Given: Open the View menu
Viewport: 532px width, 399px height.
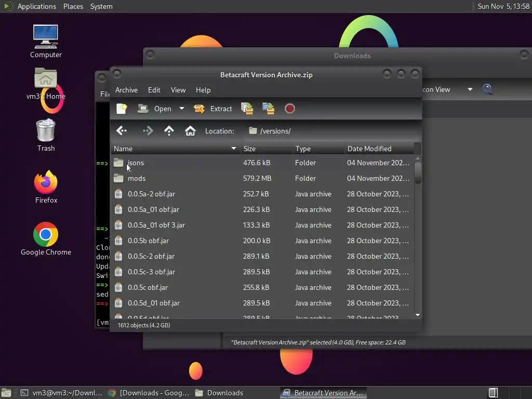Looking at the screenshot, I should pos(178,90).
